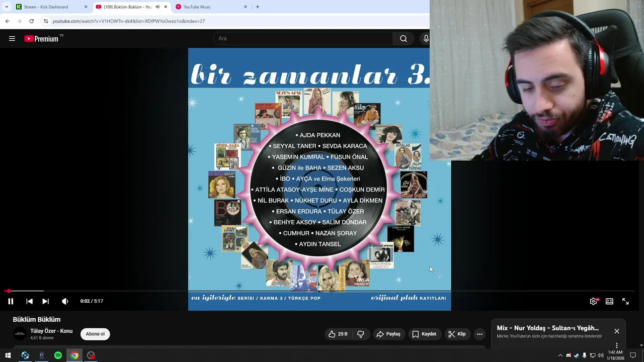
Task: Enter fullscreen on the video player
Action: coord(625,301)
